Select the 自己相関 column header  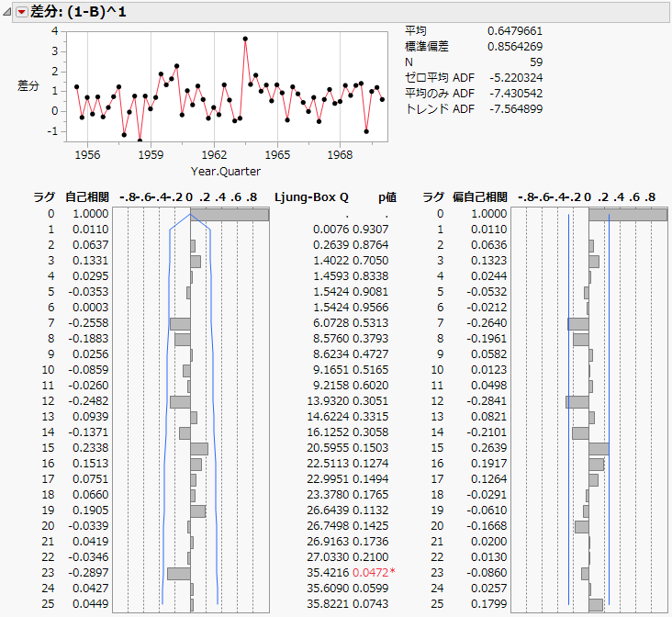coord(87,196)
